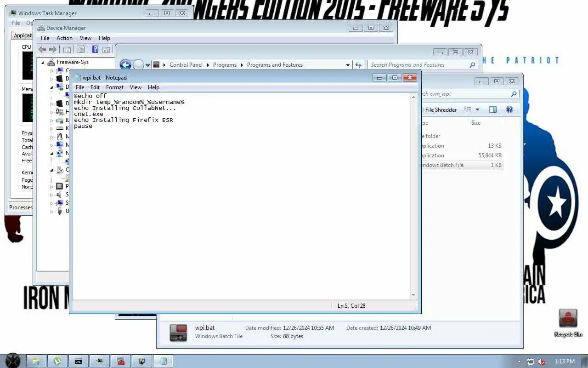Click the Device Manager console tree toolbar icon
The height and width of the screenshot is (368, 588).
pyautogui.click(x=67, y=50)
